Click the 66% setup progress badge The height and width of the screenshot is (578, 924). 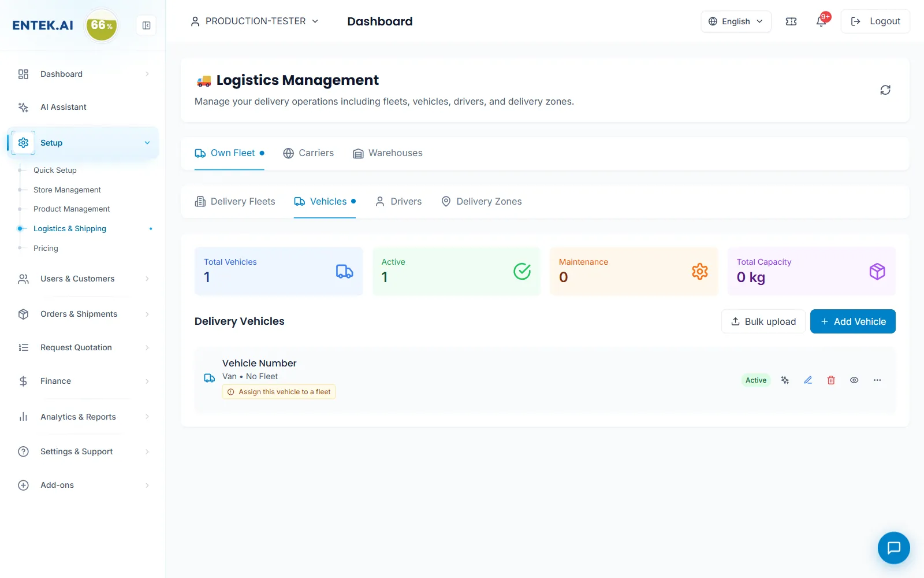102,25
